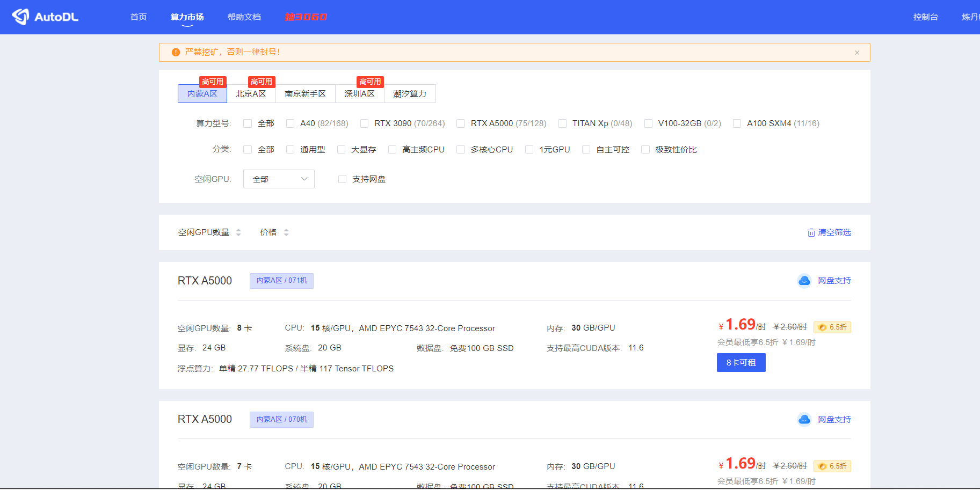The height and width of the screenshot is (490, 980).
Task: Open 控制台 in top navigation
Action: (x=926, y=17)
